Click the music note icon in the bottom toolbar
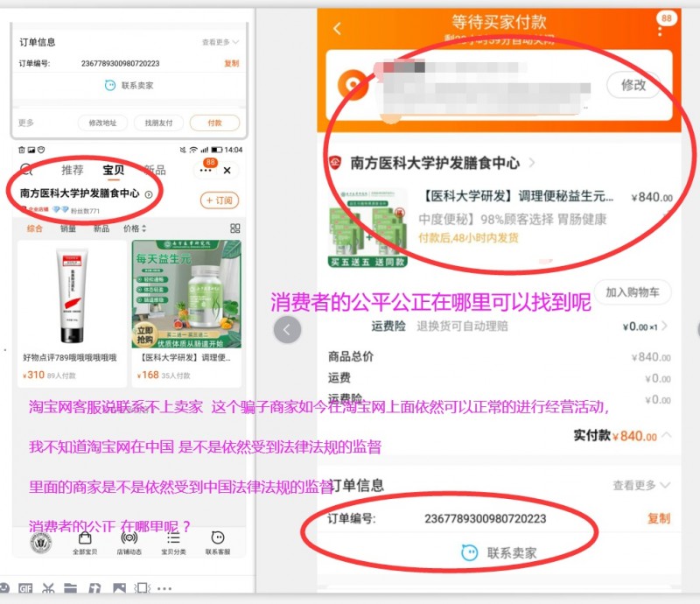This screenshot has width=700, height=604. 94,588
